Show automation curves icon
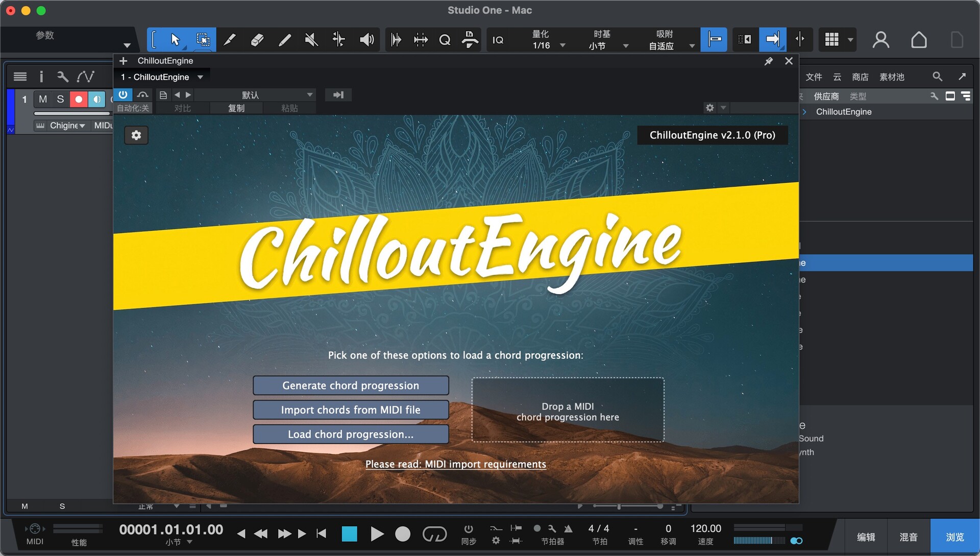 [85, 77]
